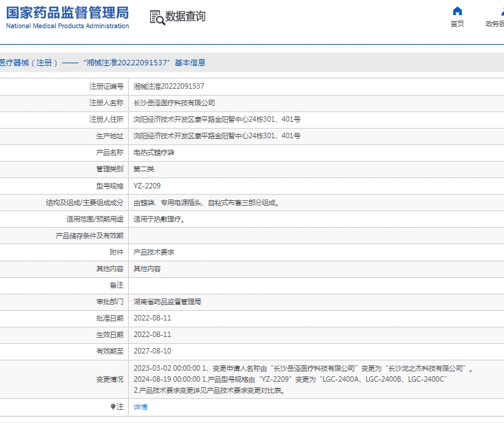Click the 数据查询 search document icon
Screen dimensions: 504x423
(157, 17)
